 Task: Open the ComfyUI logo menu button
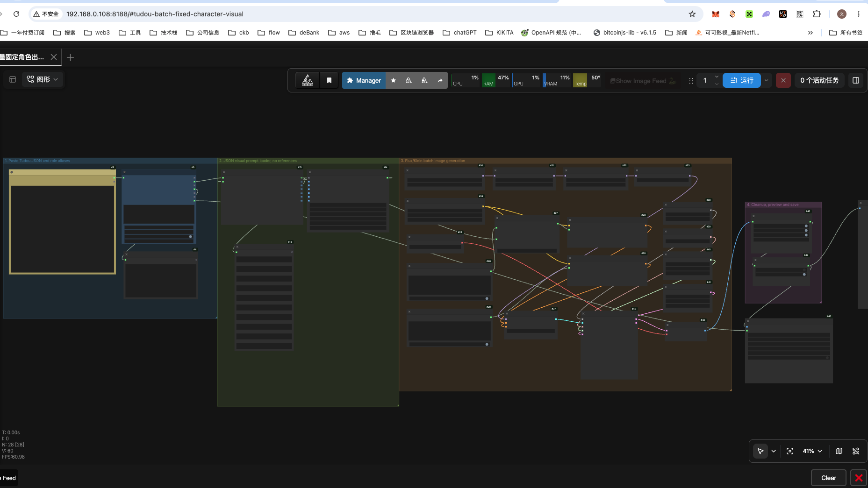tap(308, 80)
